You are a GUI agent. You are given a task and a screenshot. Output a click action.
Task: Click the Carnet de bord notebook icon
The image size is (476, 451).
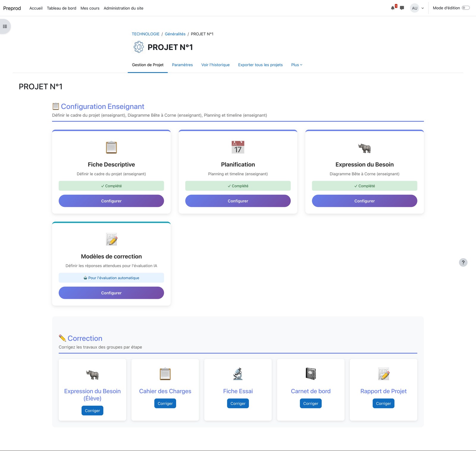pos(311,374)
